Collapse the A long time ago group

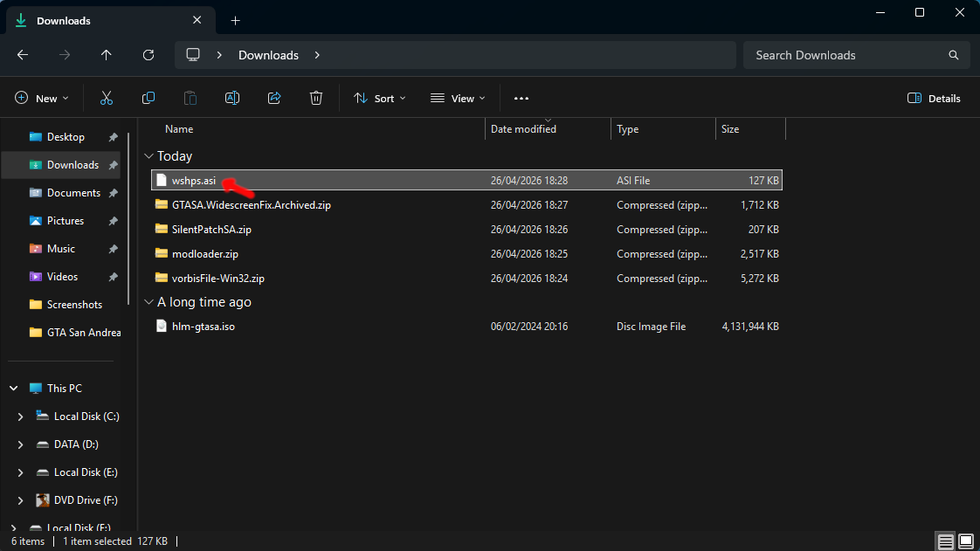(148, 302)
